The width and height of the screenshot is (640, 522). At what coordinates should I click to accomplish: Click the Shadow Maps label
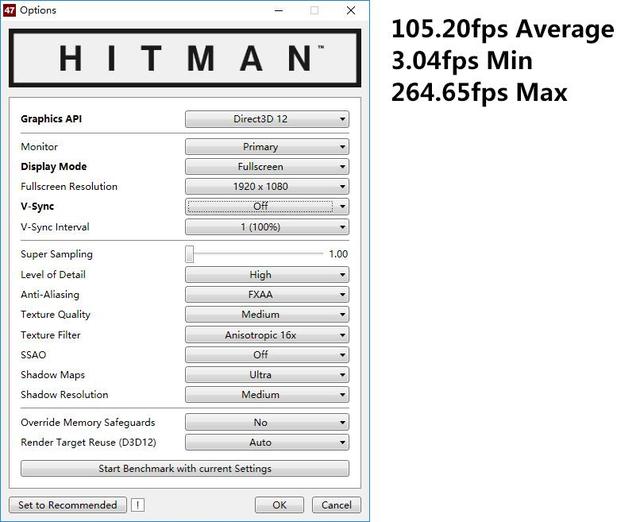pyautogui.click(x=53, y=375)
